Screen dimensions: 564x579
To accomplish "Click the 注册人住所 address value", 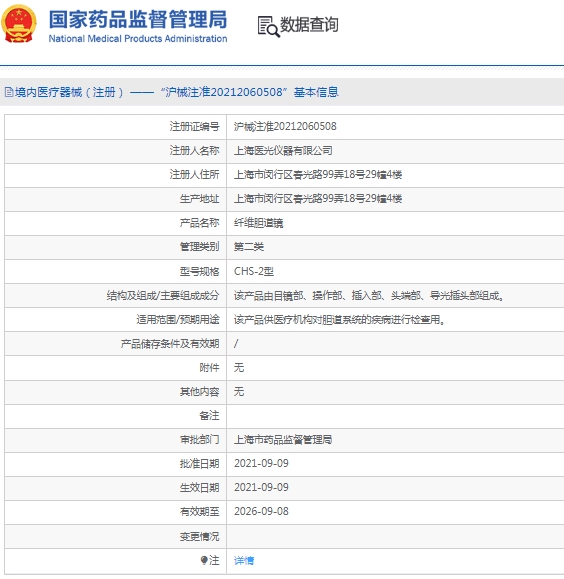I will click(x=318, y=175).
